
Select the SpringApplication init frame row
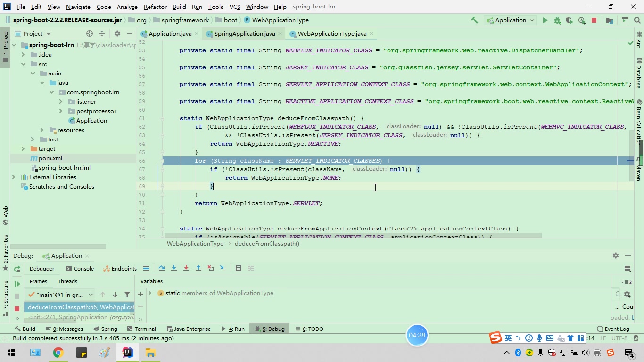(79, 317)
